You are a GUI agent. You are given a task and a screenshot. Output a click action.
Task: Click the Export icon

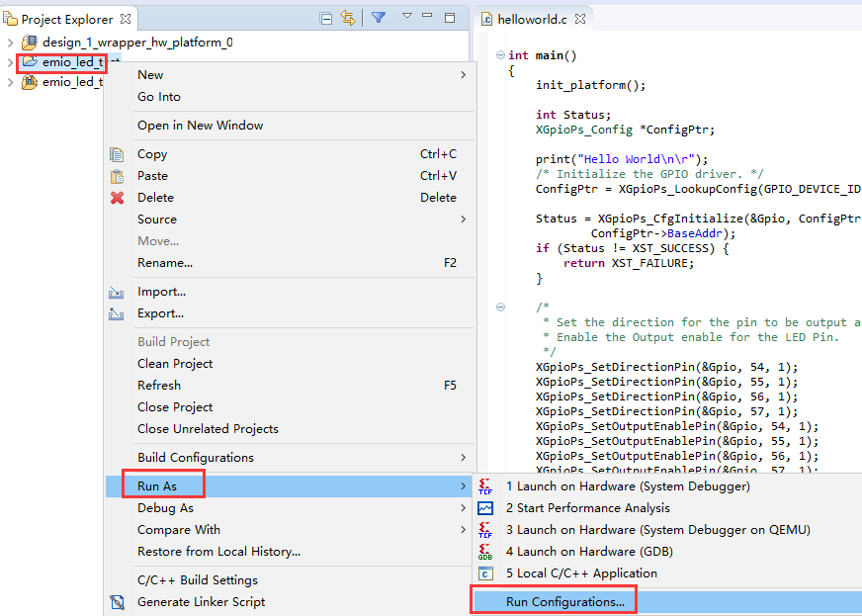tap(117, 314)
